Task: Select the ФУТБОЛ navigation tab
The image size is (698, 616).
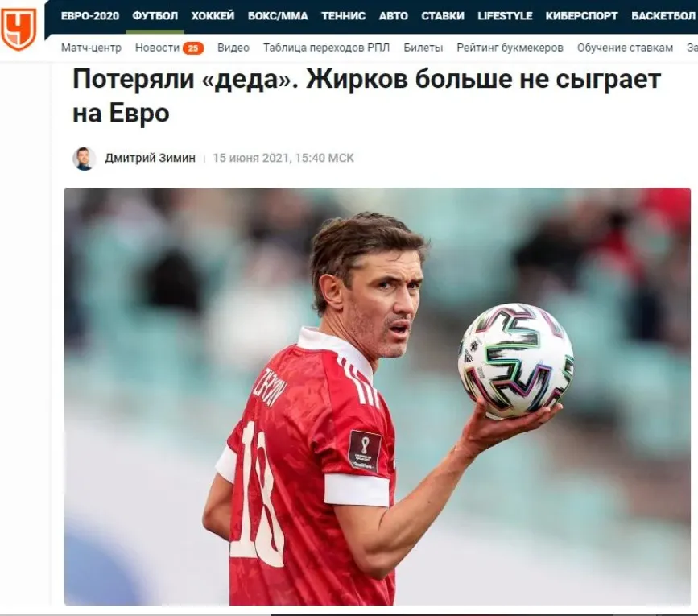Action: tap(155, 16)
